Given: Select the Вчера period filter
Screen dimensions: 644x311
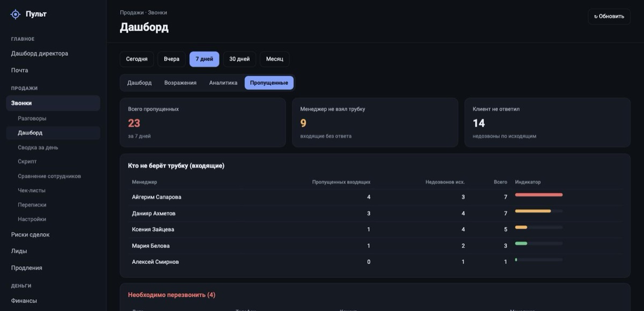Looking at the screenshot, I should (172, 59).
